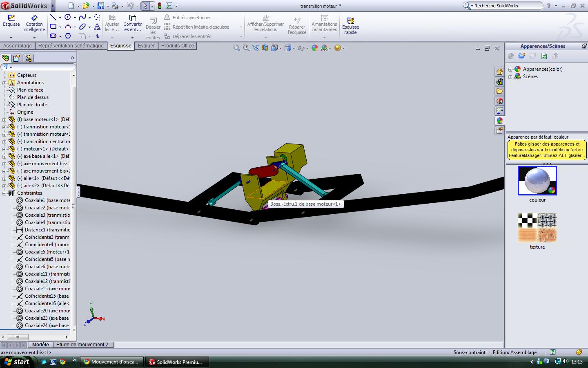588x368 pixels.
Task: Click the ConfigurationManager tab icon
Action: click(x=28, y=58)
